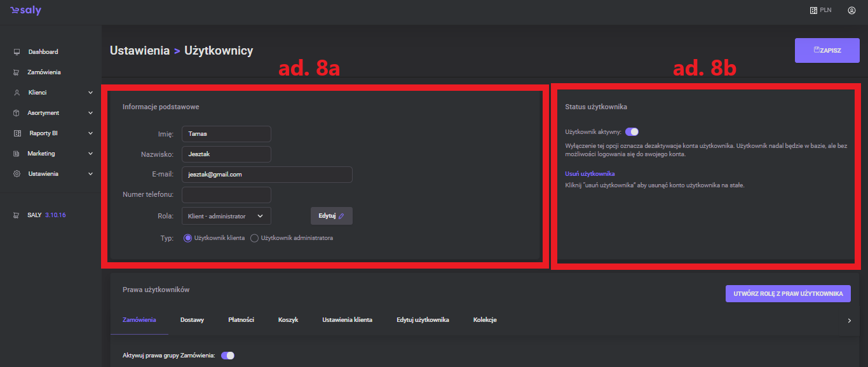Open the user account profile icon
Image resolution: width=868 pixels, height=367 pixels.
click(x=851, y=11)
